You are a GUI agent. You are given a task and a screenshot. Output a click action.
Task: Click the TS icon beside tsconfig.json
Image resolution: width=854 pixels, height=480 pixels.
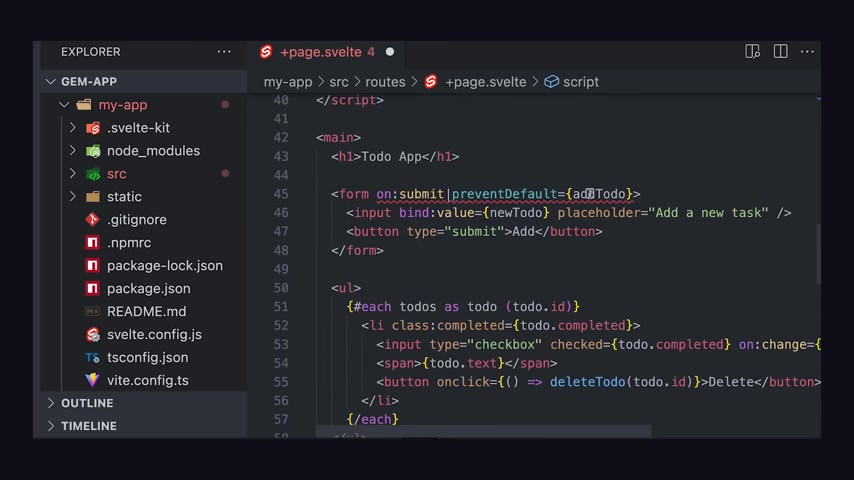(x=93, y=357)
